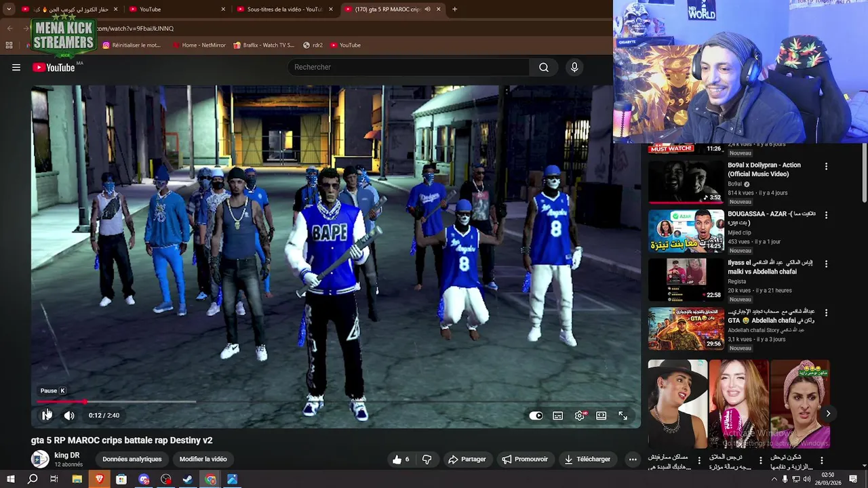Open the Short with woman in black hat
This screenshot has width=868, height=488.
click(x=677, y=404)
